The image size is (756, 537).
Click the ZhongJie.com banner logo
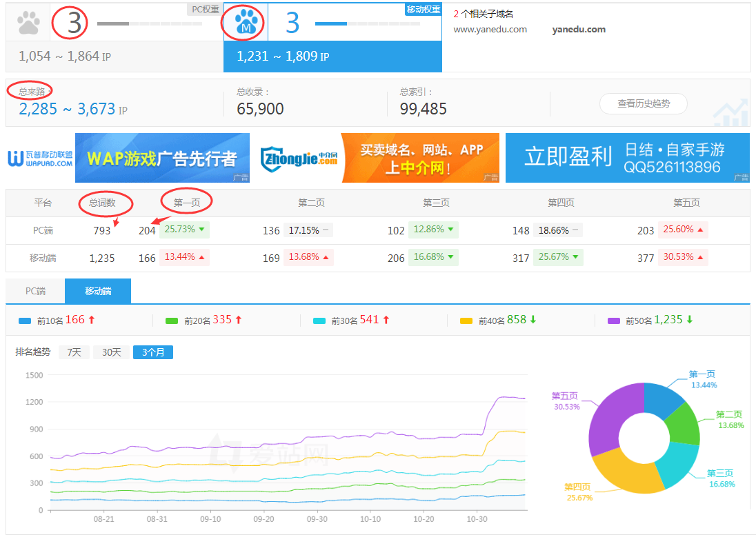tap(298, 158)
